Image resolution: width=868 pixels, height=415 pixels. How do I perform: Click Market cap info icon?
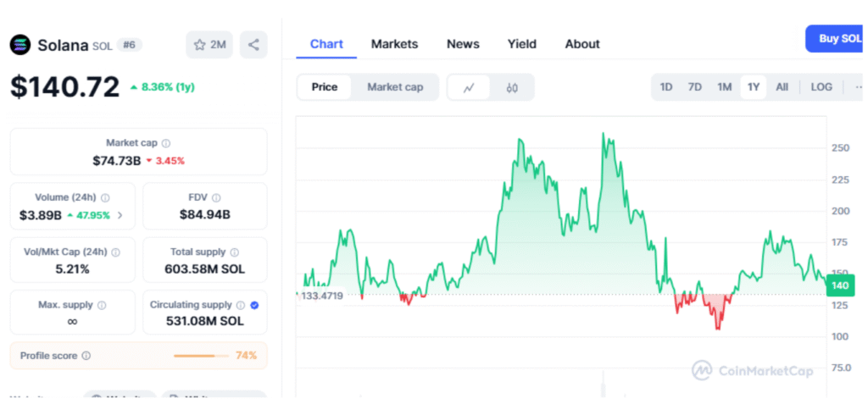(166, 144)
